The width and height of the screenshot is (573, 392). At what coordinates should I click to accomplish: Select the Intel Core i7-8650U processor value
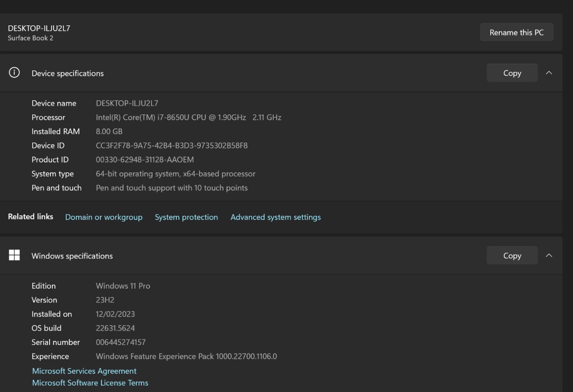click(x=189, y=117)
